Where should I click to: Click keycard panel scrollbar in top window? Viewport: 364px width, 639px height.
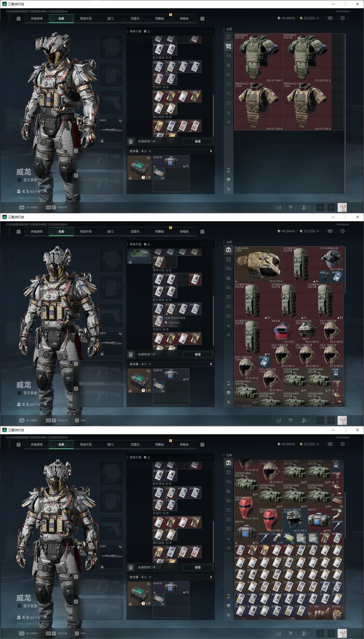213,115
